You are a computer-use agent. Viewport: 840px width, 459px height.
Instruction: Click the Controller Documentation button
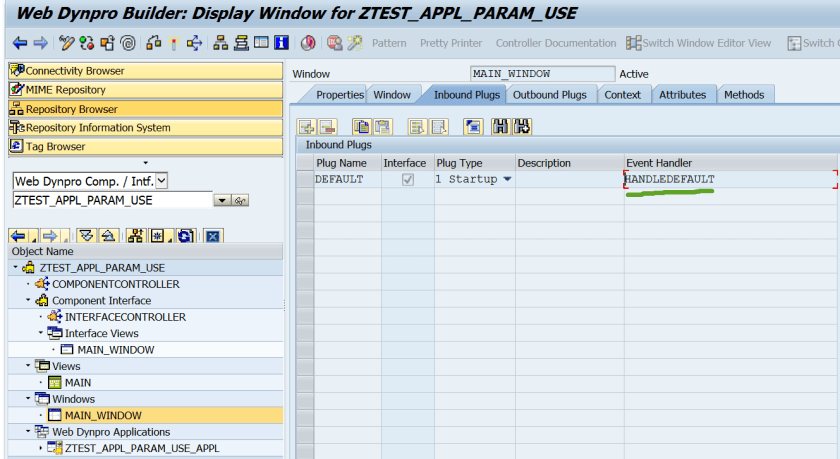556,43
